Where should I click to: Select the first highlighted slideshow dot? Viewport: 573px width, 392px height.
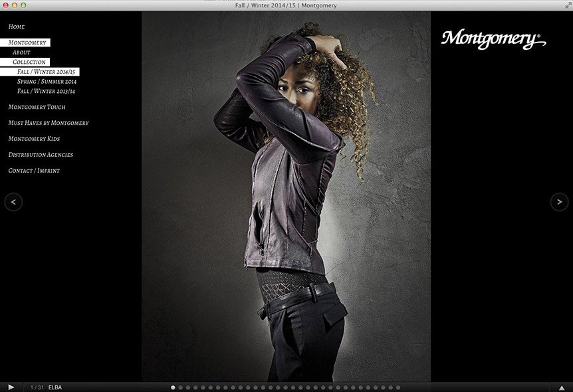173,387
